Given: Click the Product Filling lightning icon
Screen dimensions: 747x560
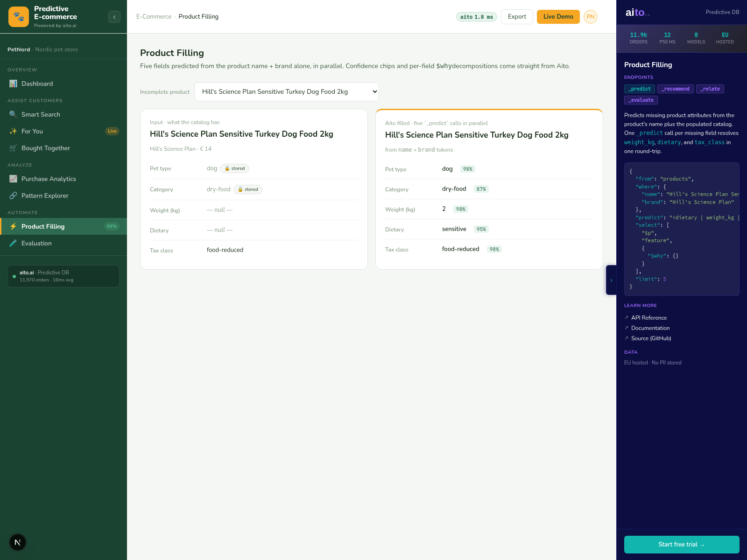Looking at the screenshot, I should (13, 226).
